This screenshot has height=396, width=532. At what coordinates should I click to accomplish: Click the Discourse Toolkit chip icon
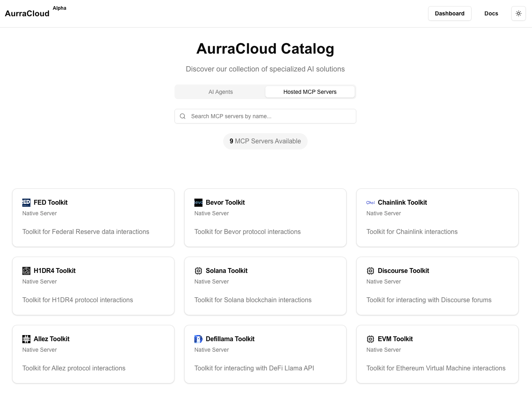[370, 270]
